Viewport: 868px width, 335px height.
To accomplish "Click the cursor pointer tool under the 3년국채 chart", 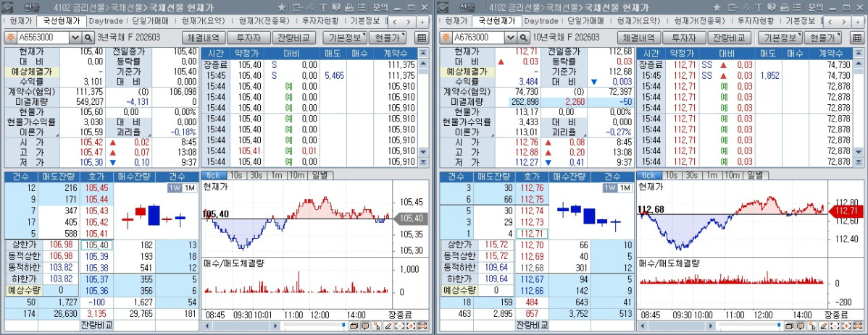I will pyautogui.click(x=377, y=326).
